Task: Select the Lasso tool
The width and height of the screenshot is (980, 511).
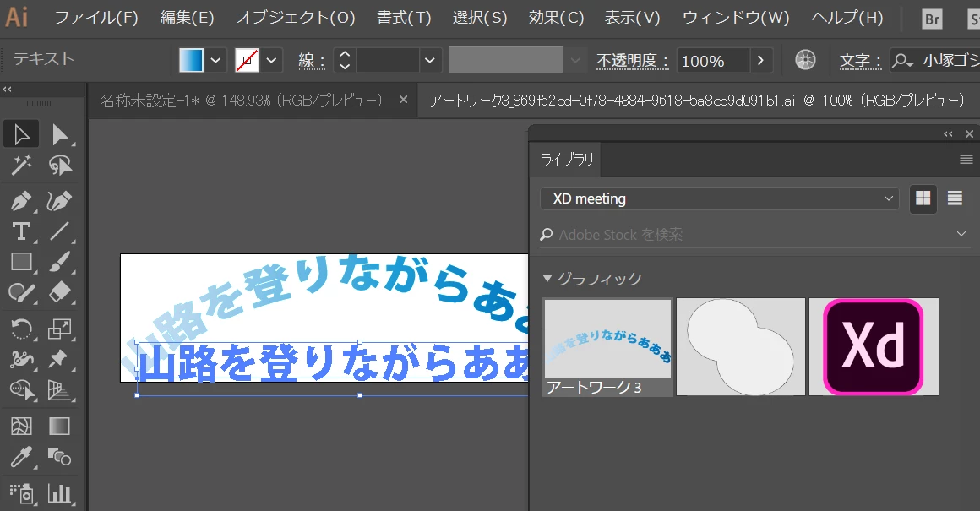Action: pyautogui.click(x=60, y=166)
